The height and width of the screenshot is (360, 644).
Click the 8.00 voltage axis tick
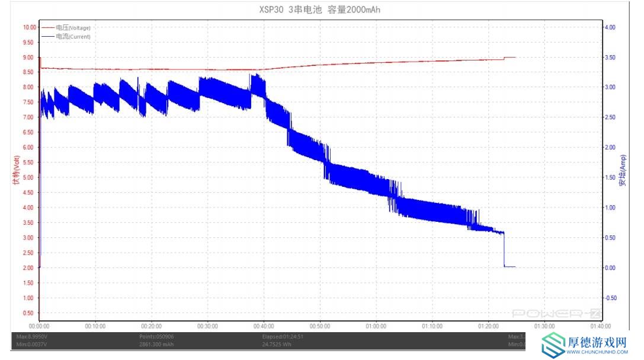click(x=28, y=87)
